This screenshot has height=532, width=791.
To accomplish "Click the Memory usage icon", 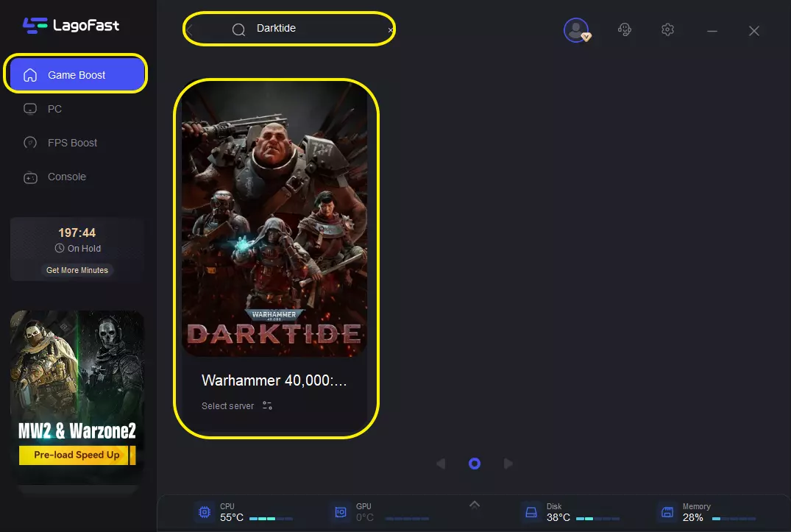I will pos(667,512).
